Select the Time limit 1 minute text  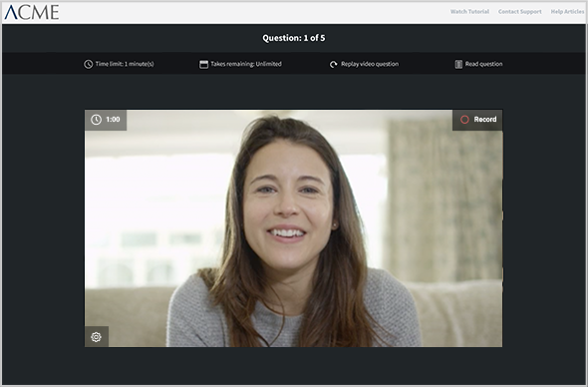(125, 64)
